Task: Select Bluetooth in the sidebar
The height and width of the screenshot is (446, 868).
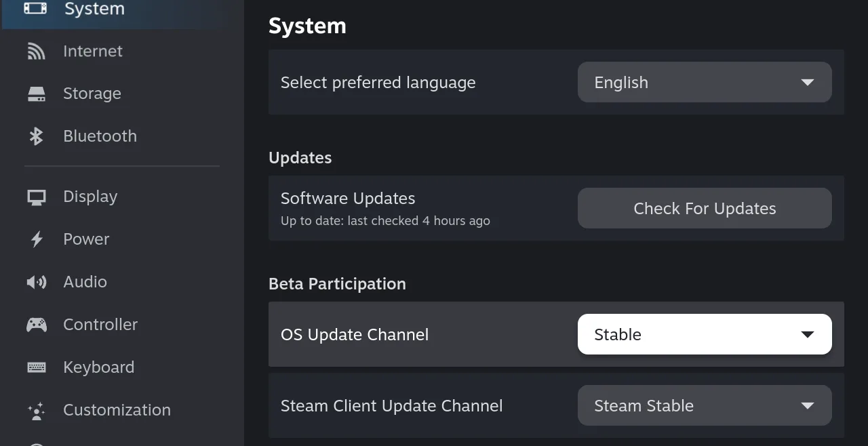Action: coord(122,136)
